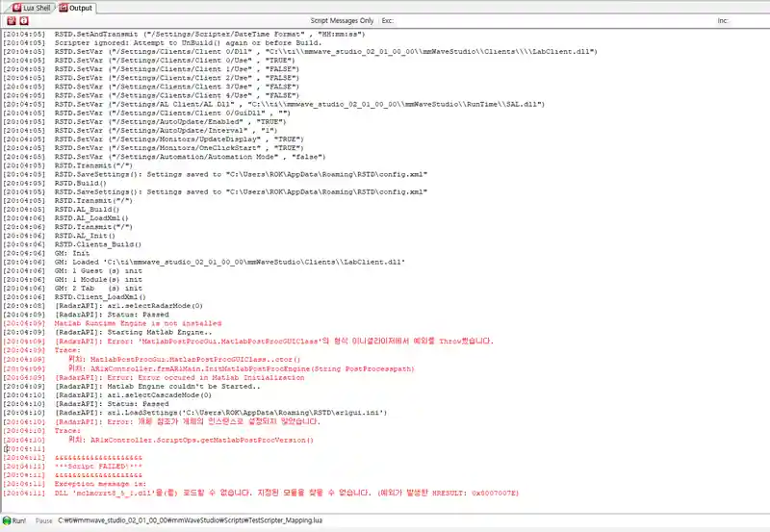
Task: Select the Client 4/Use FALSE line
Action: pos(151,95)
